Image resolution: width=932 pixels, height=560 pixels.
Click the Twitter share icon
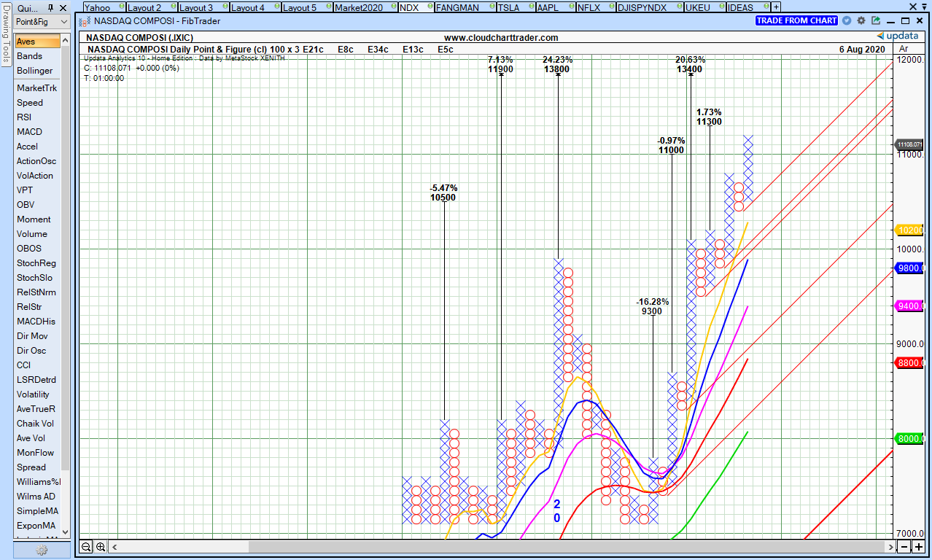tap(847, 20)
